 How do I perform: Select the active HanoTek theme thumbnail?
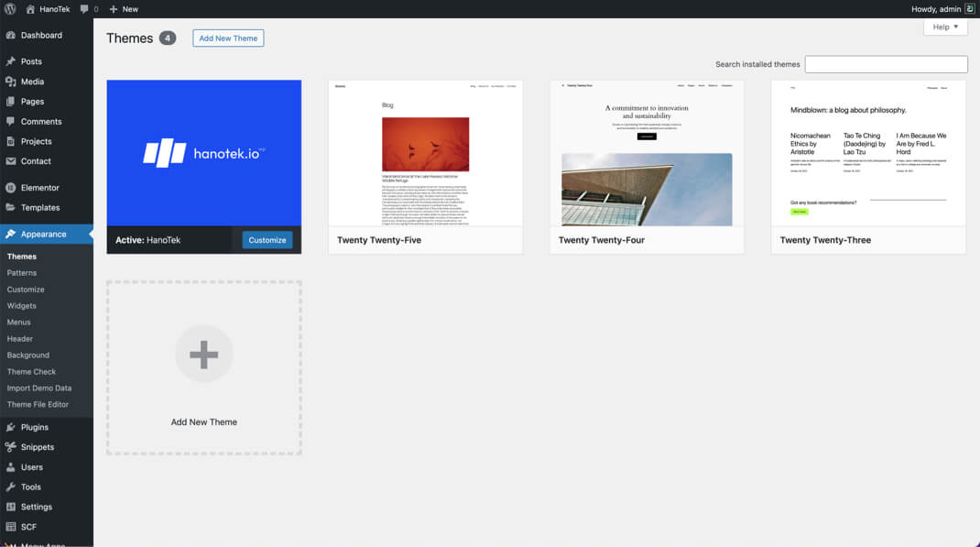[203, 153]
